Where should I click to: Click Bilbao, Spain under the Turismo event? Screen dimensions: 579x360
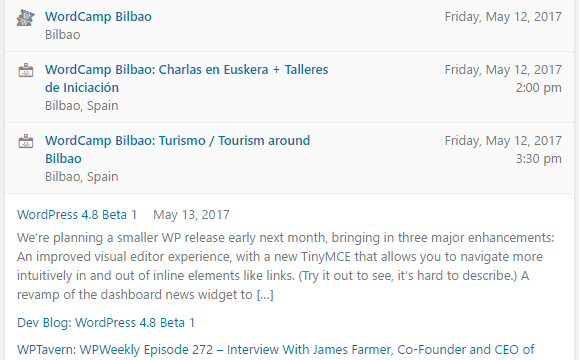click(x=82, y=176)
